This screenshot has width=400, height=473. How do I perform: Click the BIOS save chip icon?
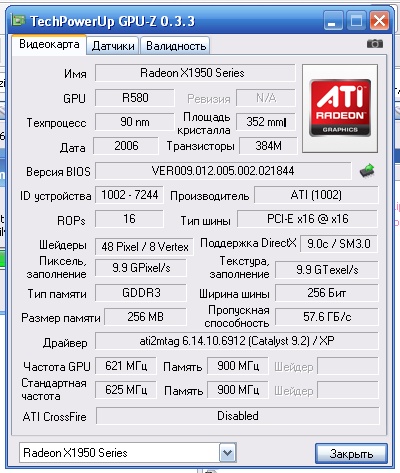click(x=367, y=171)
